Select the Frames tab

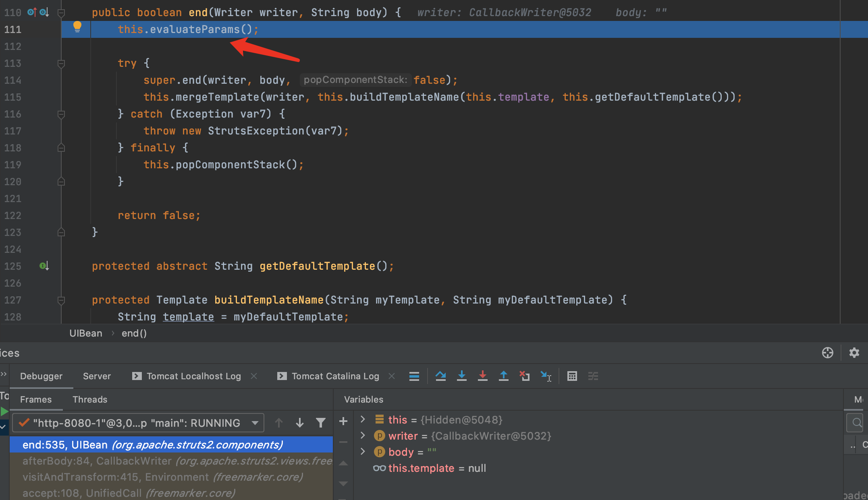click(x=36, y=399)
